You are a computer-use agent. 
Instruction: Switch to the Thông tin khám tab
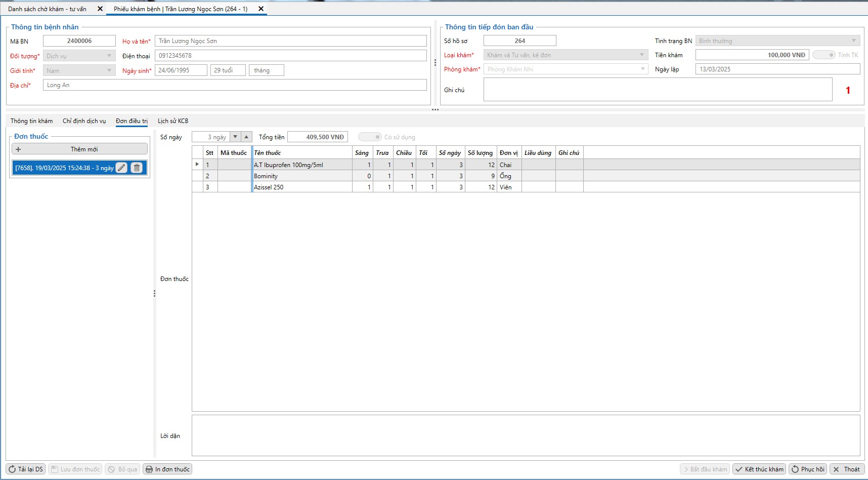[31, 121]
